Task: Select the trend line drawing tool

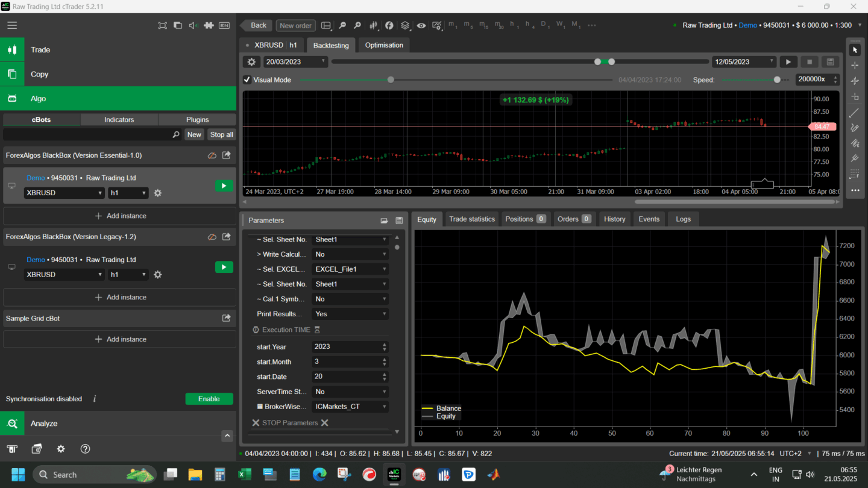Action: pyautogui.click(x=854, y=113)
